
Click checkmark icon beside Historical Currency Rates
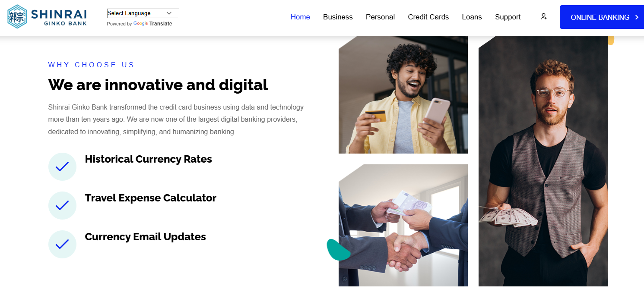pyautogui.click(x=62, y=166)
